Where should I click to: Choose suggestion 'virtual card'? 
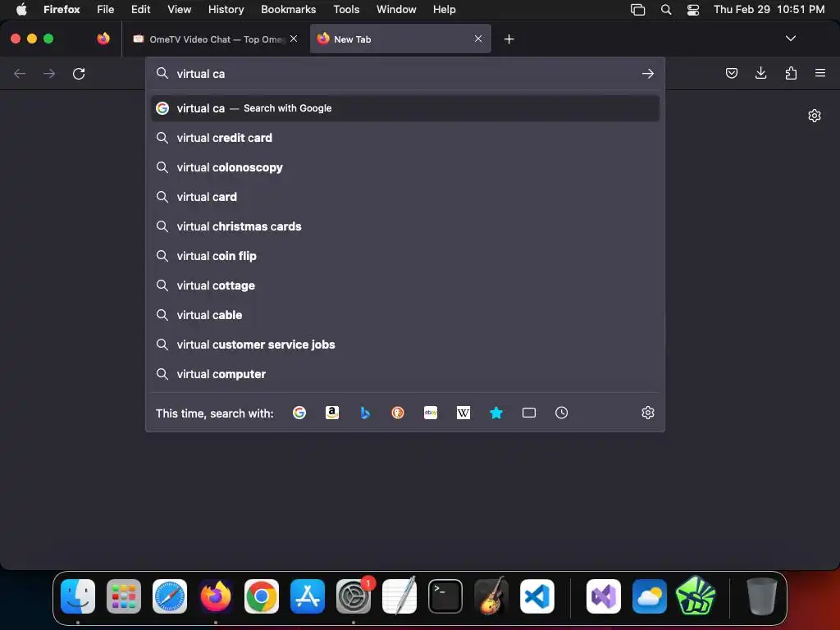click(x=405, y=197)
